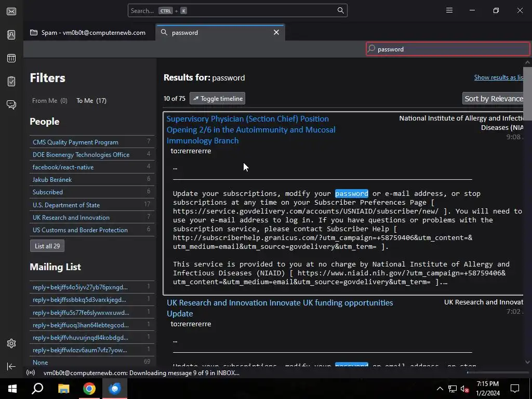The height and width of the screenshot is (399, 532).
Task: Open Google Chrome from taskbar
Action: coord(89,389)
